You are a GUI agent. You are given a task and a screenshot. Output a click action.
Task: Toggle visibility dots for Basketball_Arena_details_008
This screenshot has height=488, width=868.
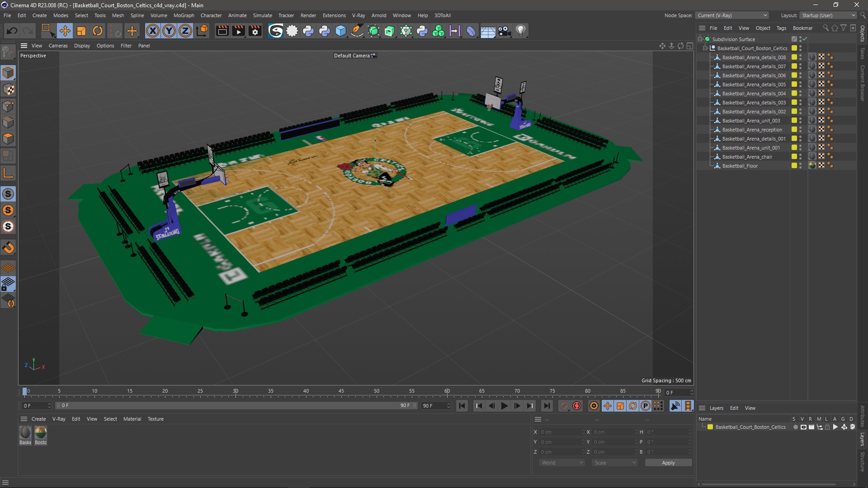point(801,57)
